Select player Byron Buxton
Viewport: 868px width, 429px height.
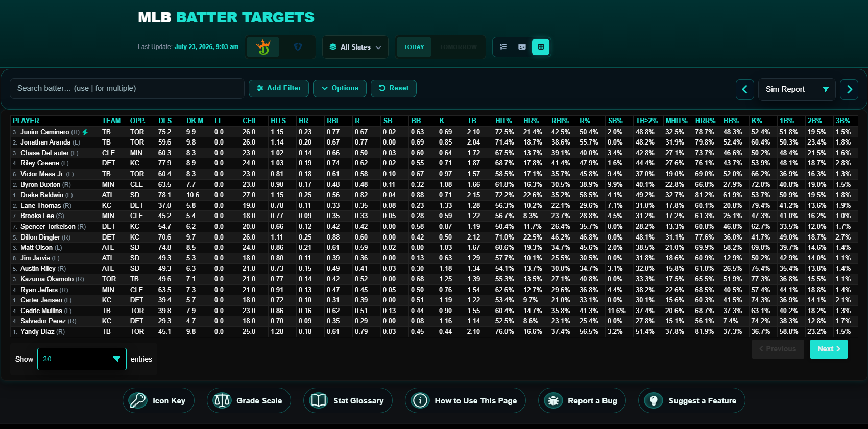click(x=40, y=185)
